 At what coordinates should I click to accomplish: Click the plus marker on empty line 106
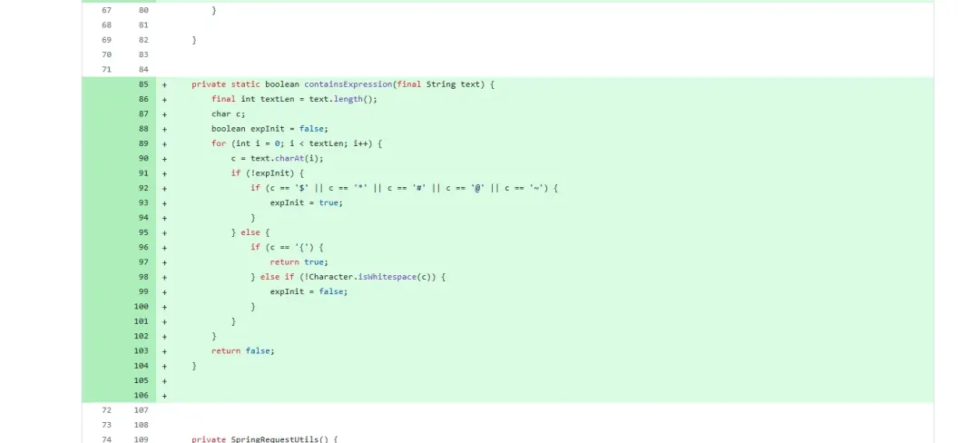(x=165, y=396)
